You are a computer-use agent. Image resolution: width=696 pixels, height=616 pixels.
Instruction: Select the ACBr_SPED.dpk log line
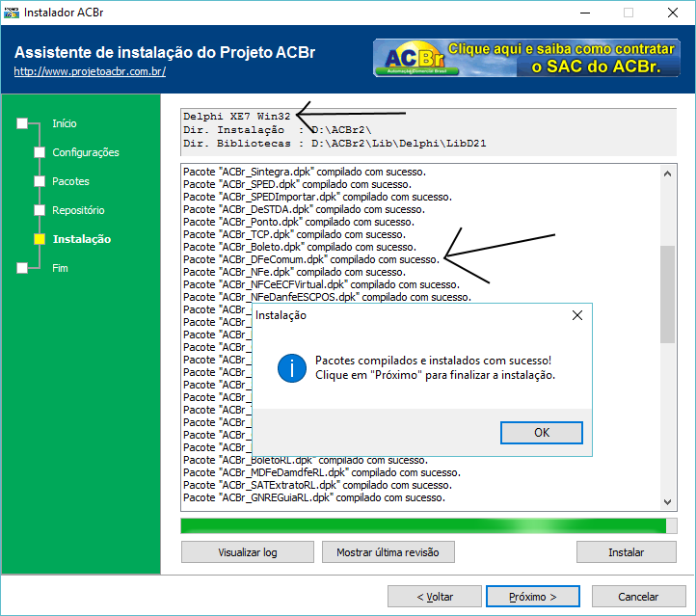click(298, 184)
